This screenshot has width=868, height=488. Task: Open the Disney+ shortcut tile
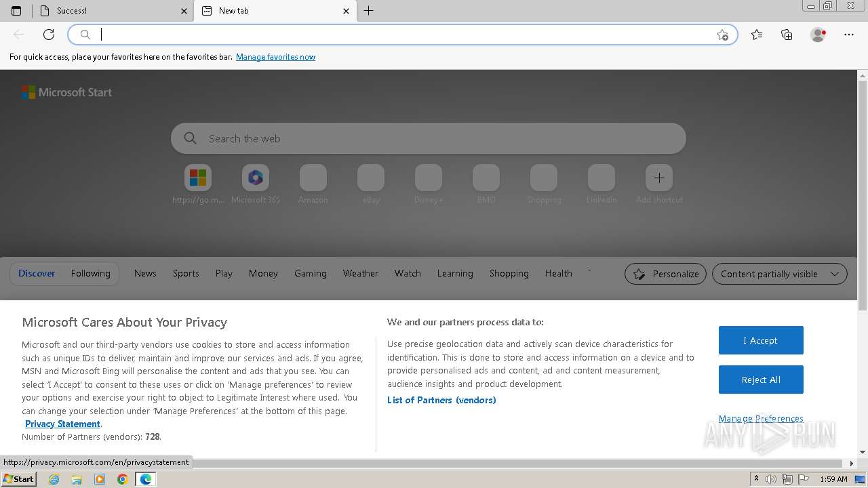429,184
